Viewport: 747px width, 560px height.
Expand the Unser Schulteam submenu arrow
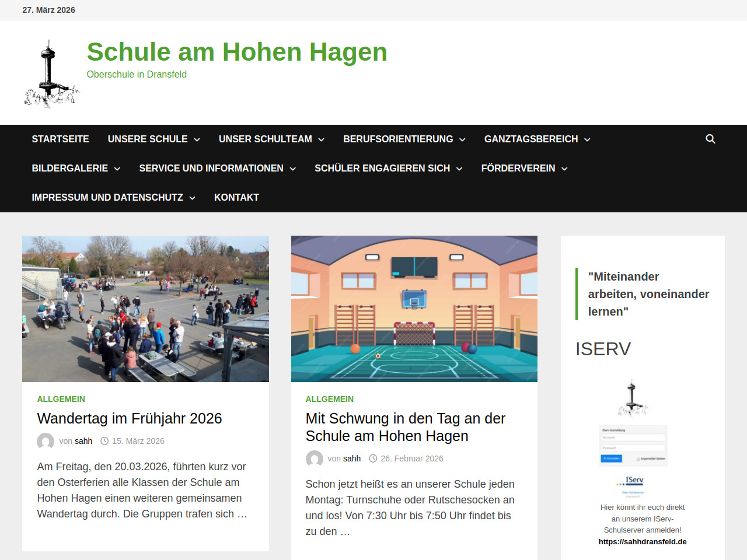pos(322,140)
